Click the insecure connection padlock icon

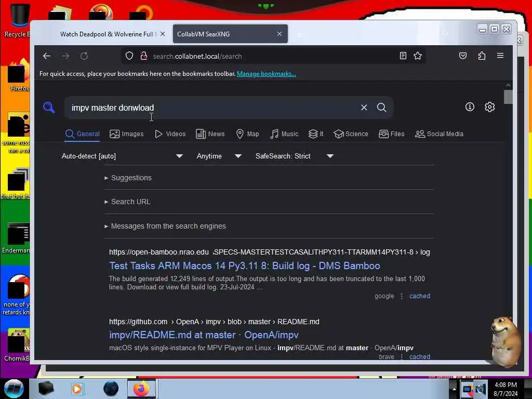[x=144, y=56]
